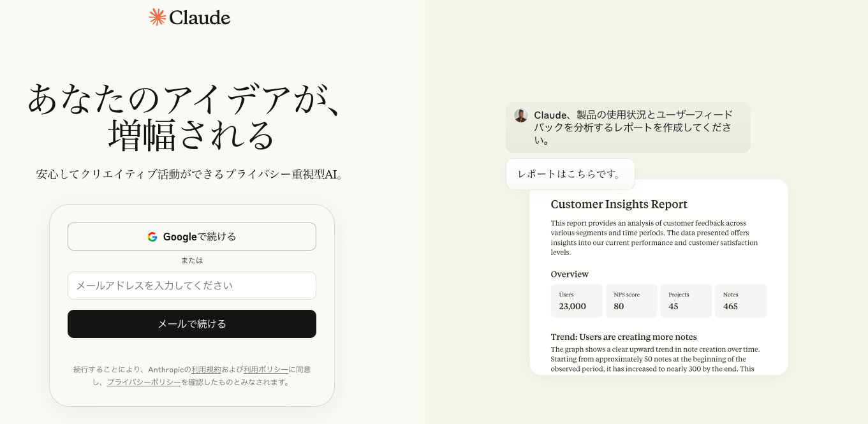868x424 pixels.
Task: Click the Users 23,000 stat card
Action: 577,301
